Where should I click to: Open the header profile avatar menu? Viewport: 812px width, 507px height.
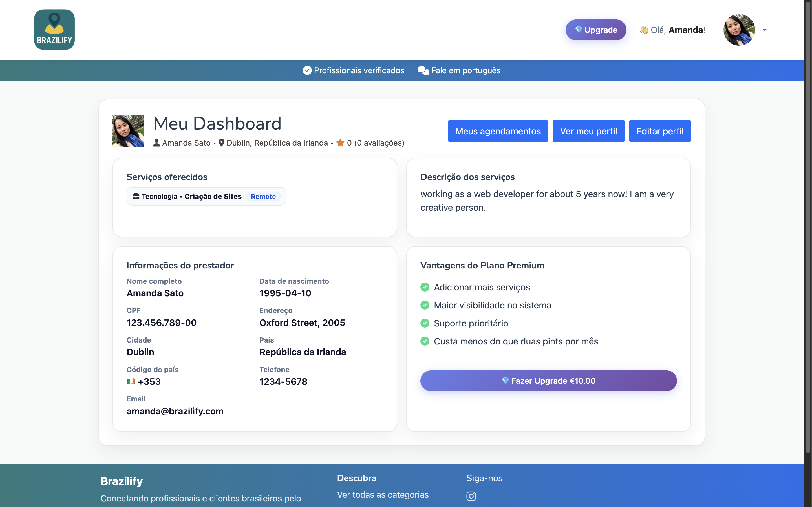(739, 30)
